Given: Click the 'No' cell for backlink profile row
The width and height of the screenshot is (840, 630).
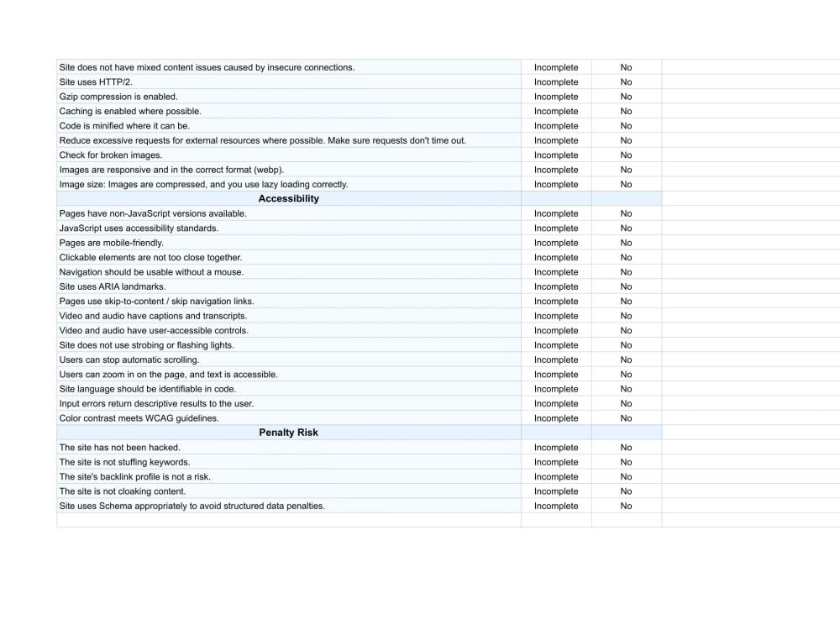Looking at the screenshot, I should pos(627,477).
